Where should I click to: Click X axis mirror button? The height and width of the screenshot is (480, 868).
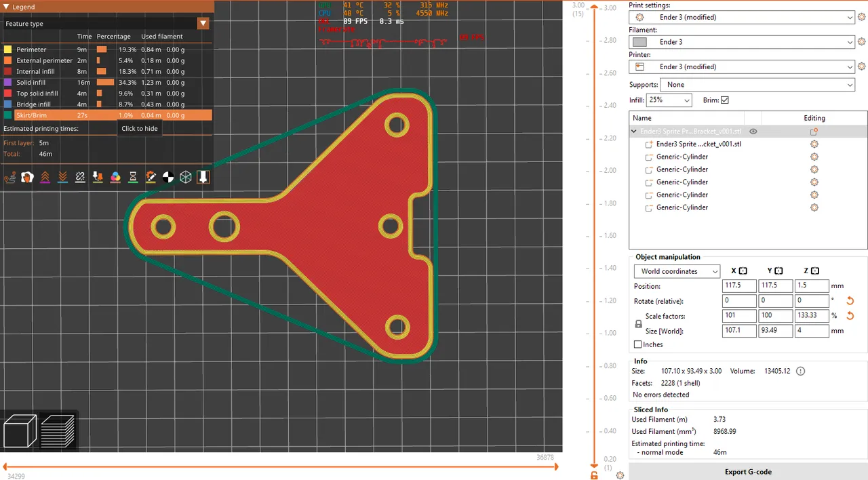point(743,271)
